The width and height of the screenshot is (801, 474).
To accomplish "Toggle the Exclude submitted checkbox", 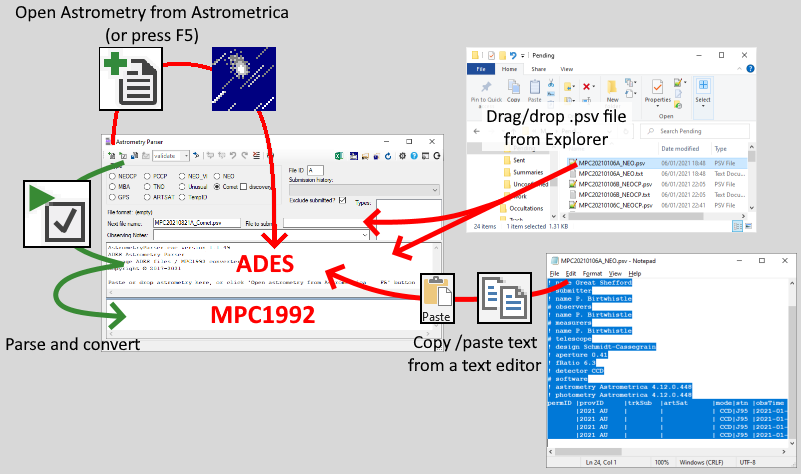I will [342, 200].
